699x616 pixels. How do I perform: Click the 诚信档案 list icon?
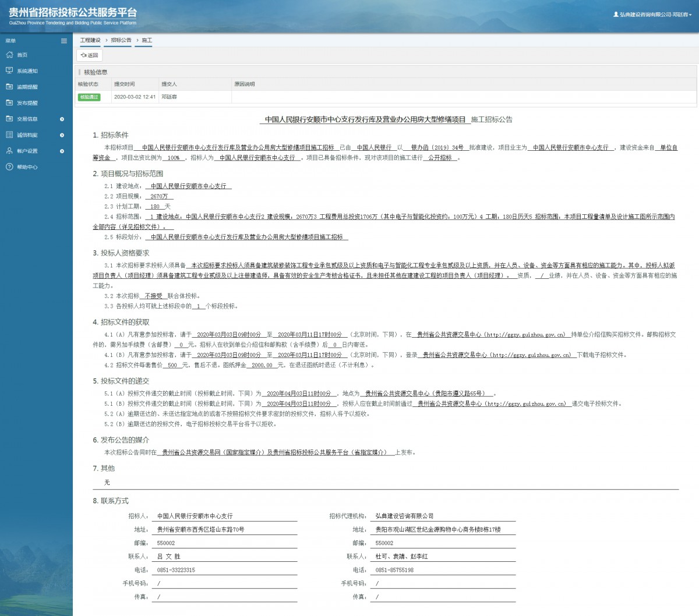[9, 134]
